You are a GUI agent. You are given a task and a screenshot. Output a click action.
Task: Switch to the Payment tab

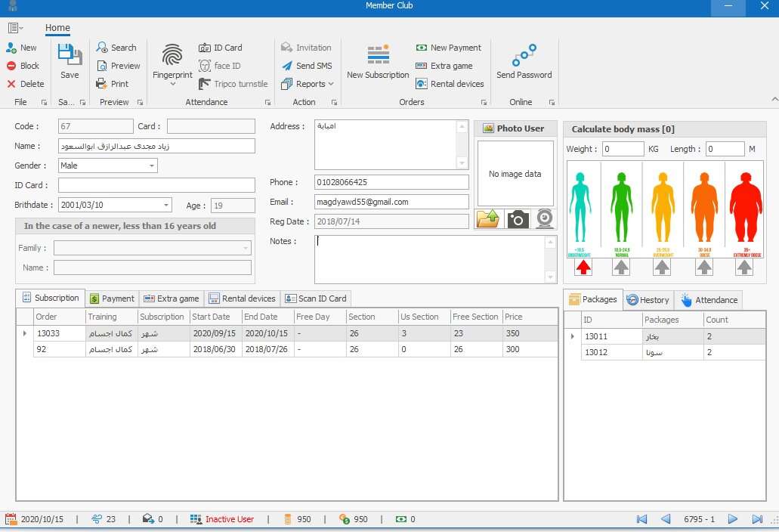[112, 298]
